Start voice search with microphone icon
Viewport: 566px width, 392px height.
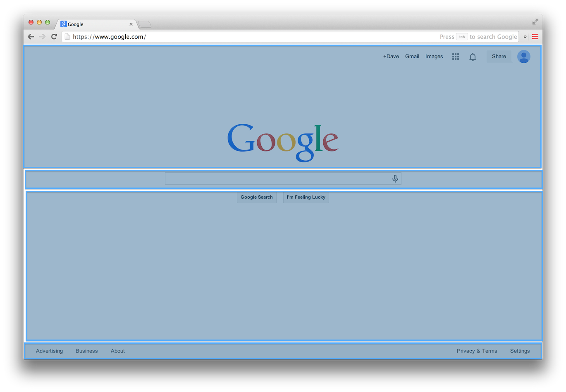[395, 178]
